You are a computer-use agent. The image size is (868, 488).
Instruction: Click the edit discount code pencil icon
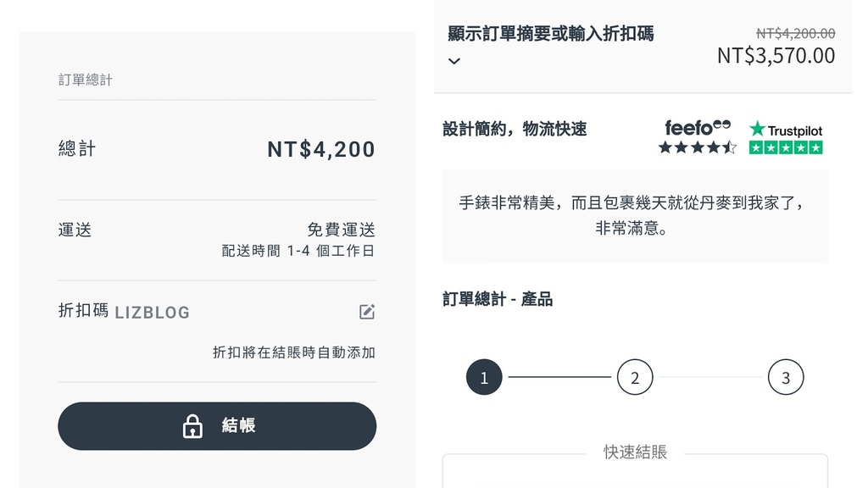click(x=367, y=312)
